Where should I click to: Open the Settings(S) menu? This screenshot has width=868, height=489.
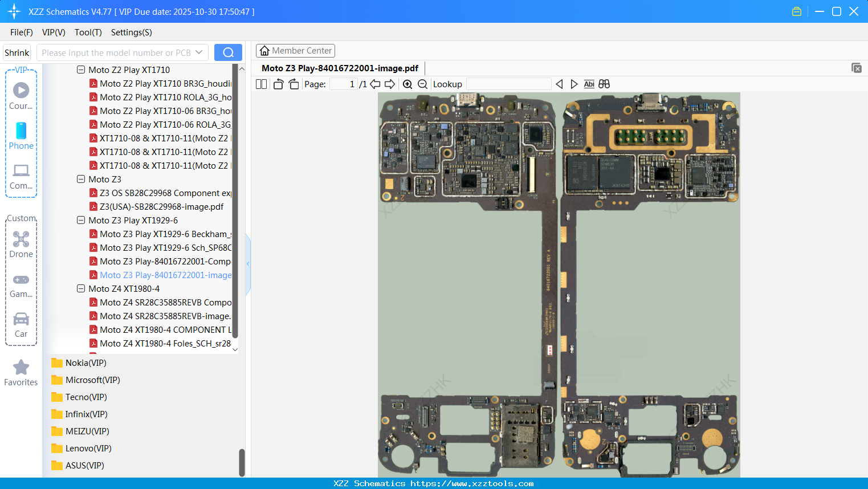131,32
